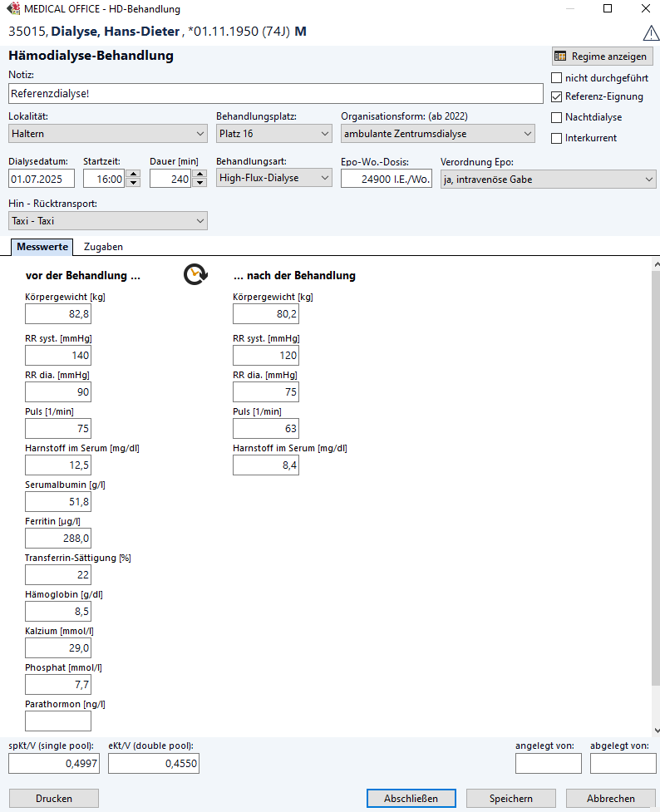Screen dimensions: 660x812
Task: Select the Messwerte tab
Action: click(x=42, y=247)
